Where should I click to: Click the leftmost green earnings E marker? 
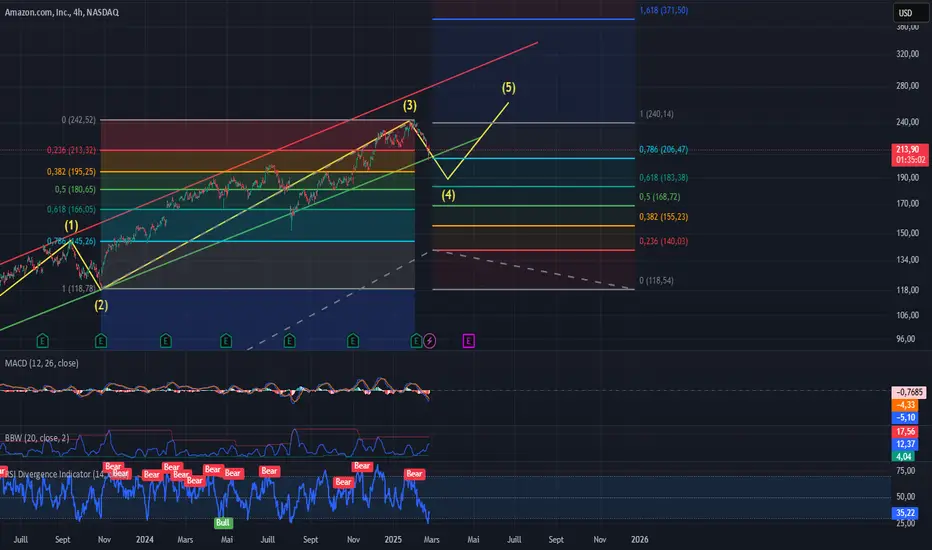[x=42, y=341]
